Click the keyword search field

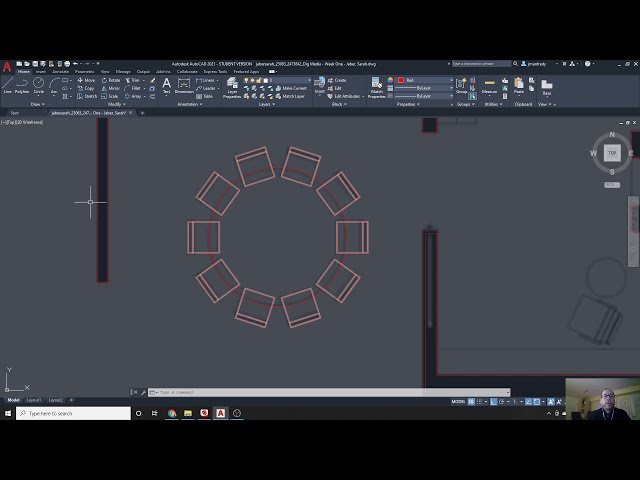481,64
